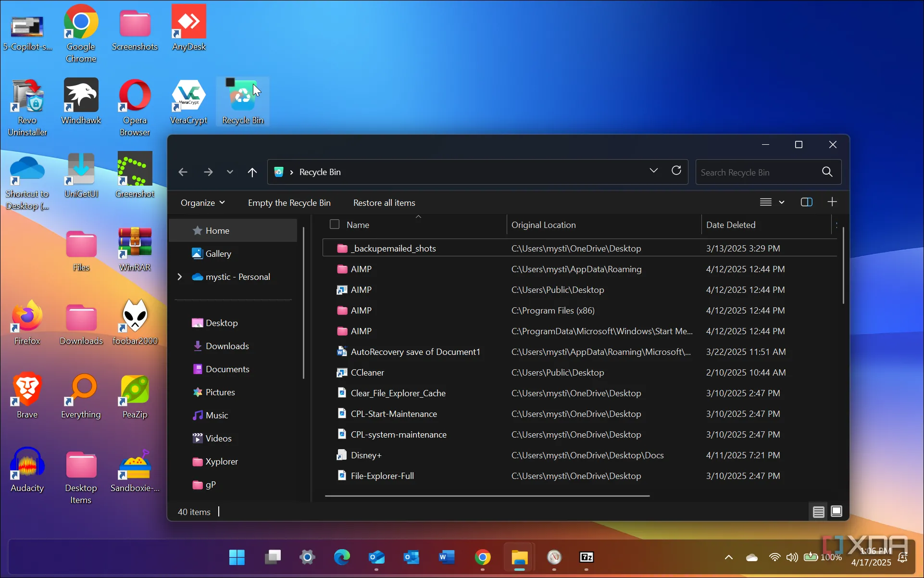
Task: Switch to large icon view at bottom right
Action: point(837,511)
